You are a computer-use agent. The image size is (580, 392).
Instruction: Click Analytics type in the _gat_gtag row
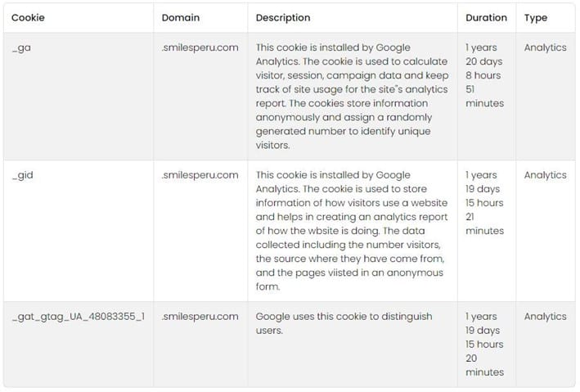coord(545,317)
